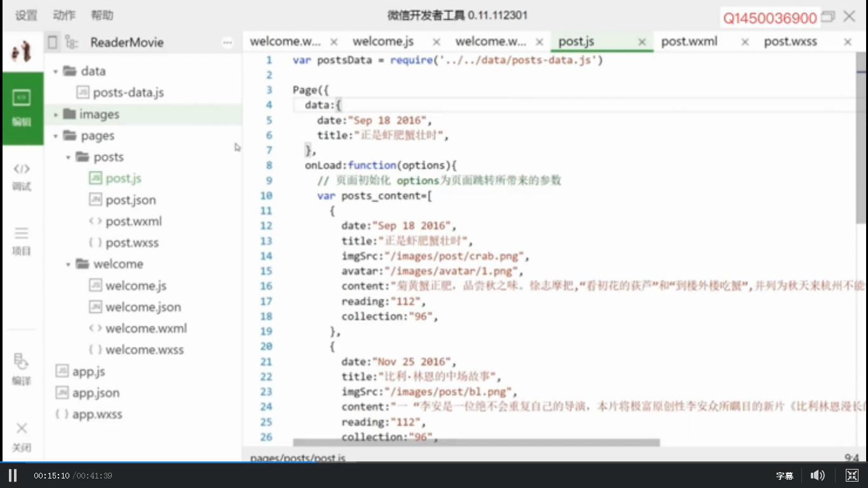Click the title 比利·林恩的中场故事 line
Image resolution: width=868 pixels, height=488 pixels.
click(421, 377)
